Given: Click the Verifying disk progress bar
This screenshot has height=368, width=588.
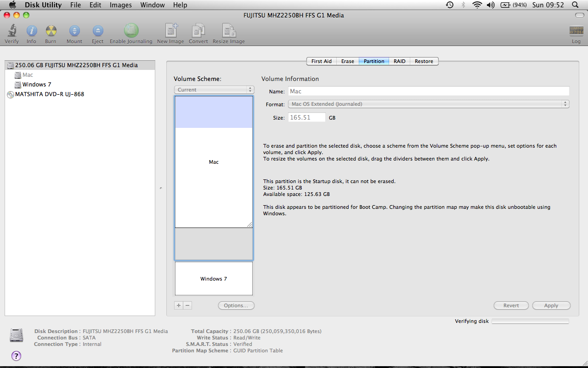Looking at the screenshot, I should point(530,321).
